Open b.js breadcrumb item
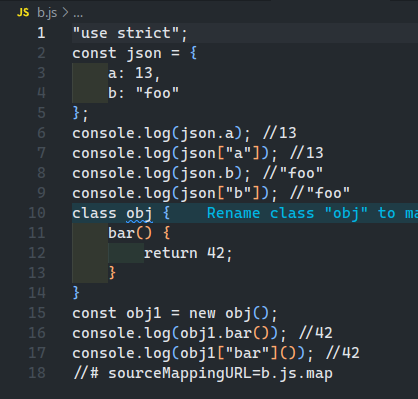Image resolution: width=418 pixels, height=399 pixels. coord(47,13)
